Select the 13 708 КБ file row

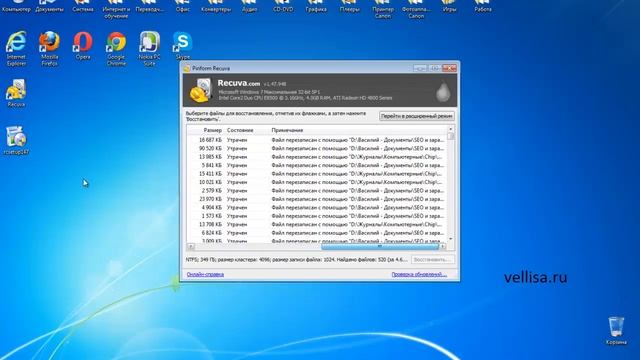pos(317,224)
